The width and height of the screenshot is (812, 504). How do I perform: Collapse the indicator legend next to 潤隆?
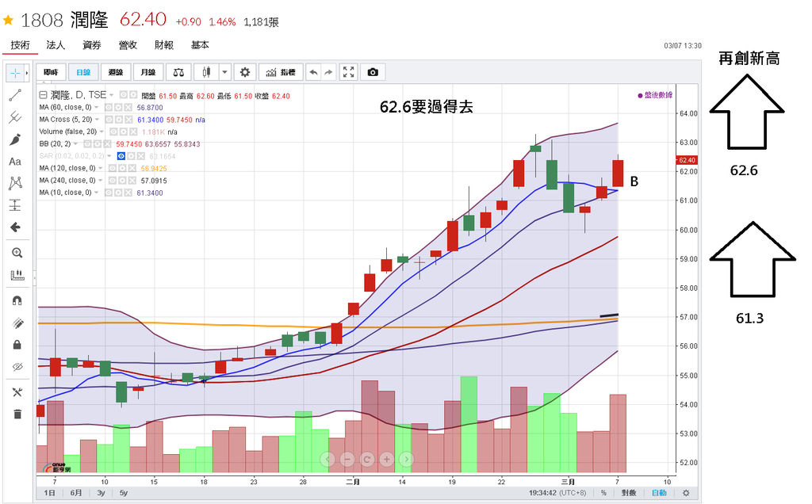coord(43,95)
